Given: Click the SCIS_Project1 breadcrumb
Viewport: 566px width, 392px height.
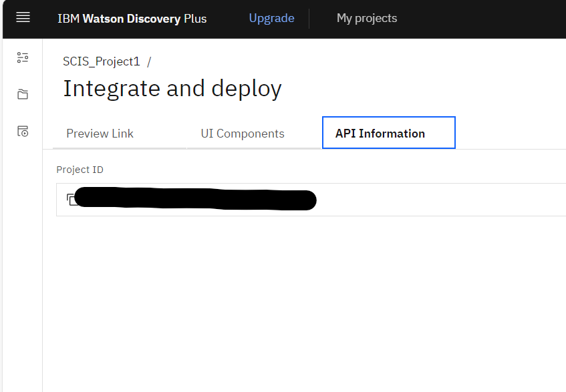Looking at the screenshot, I should [102, 61].
